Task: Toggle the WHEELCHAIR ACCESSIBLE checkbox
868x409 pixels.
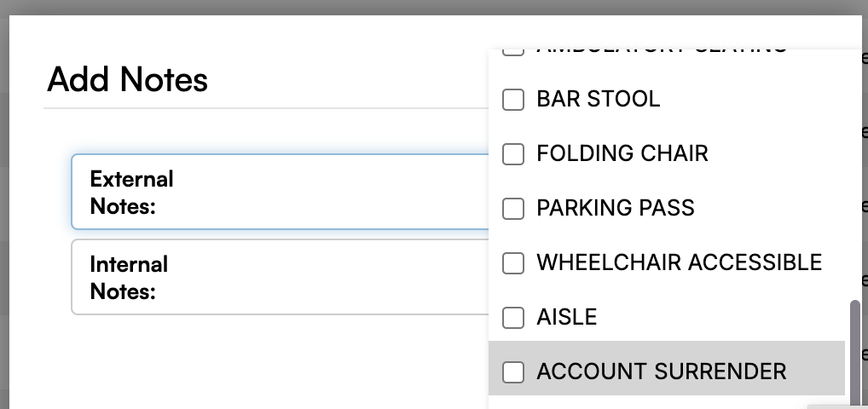Action: [x=513, y=263]
